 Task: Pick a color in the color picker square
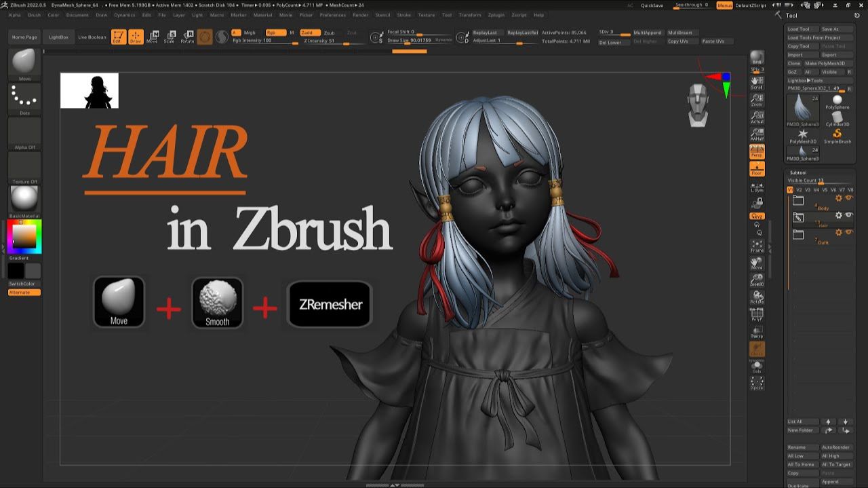(x=24, y=236)
